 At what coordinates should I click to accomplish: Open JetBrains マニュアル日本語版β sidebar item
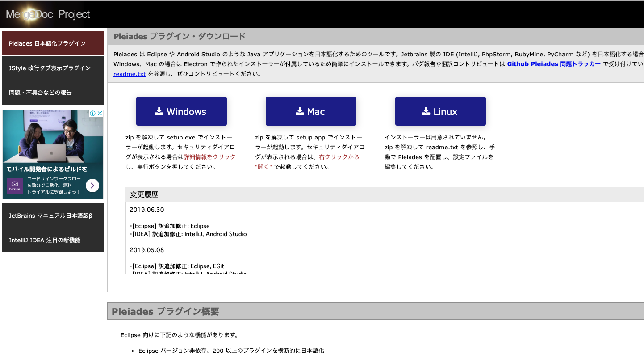click(53, 216)
